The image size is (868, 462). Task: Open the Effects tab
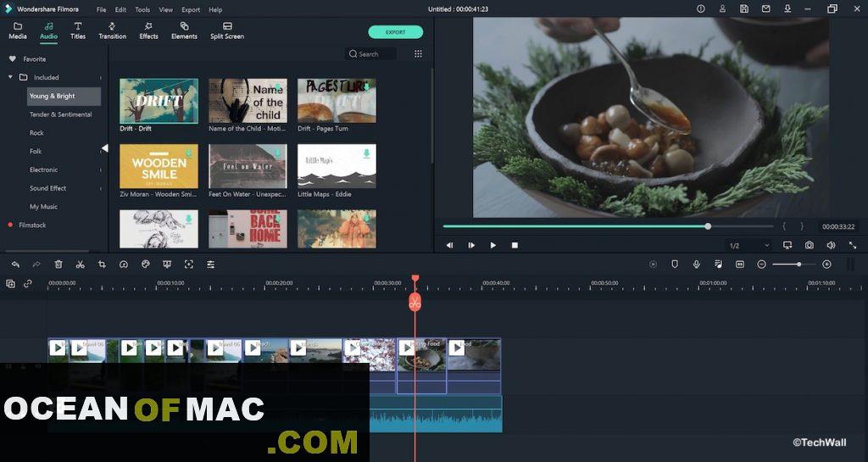pyautogui.click(x=148, y=31)
